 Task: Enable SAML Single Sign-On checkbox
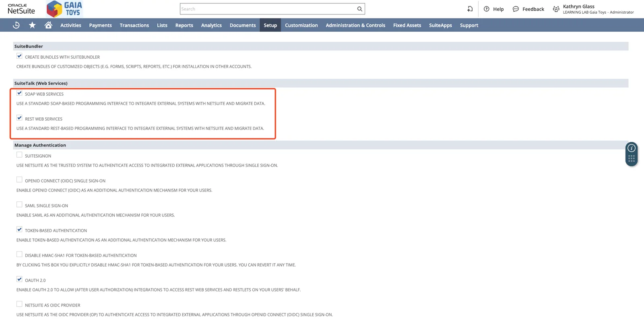click(19, 205)
